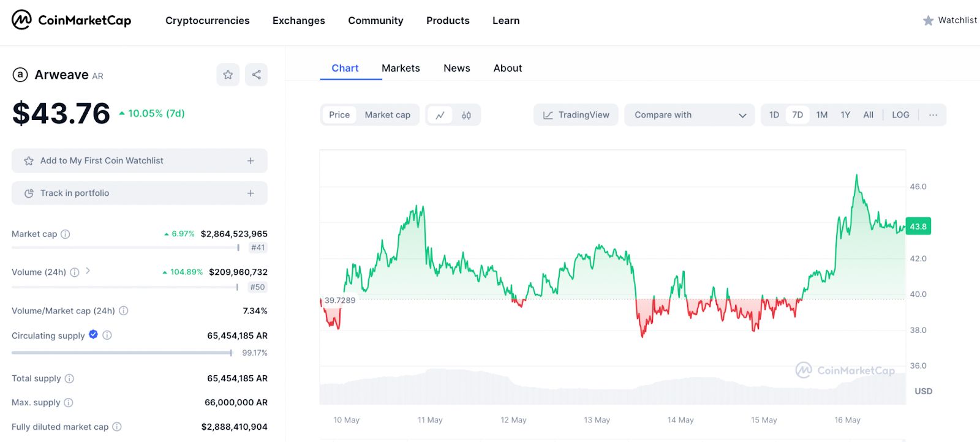Click the 39.7289 baseline label
The width and height of the screenshot is (980, 442).
[x=340, y=301]
